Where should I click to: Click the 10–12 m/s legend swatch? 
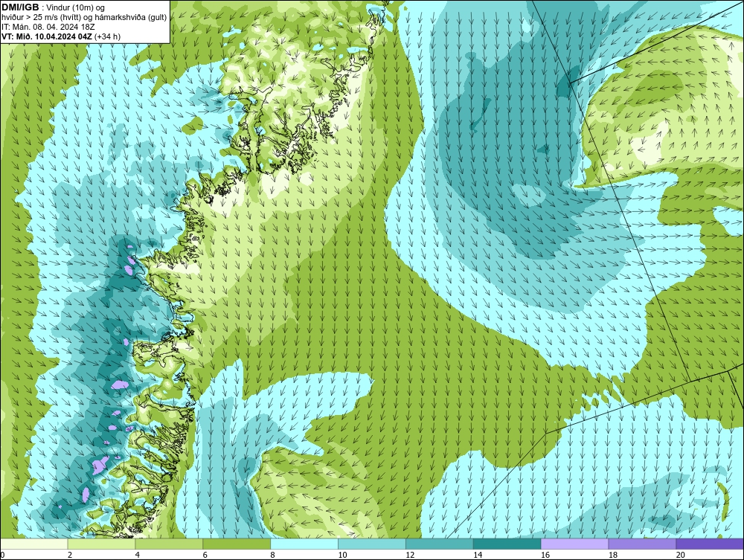coord(372,544)
